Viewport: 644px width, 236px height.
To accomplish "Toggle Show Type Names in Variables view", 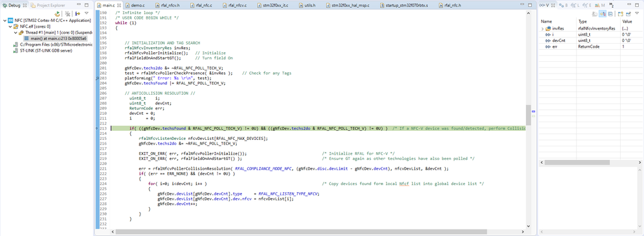I will pyautogui.click(x=595, y=14).
